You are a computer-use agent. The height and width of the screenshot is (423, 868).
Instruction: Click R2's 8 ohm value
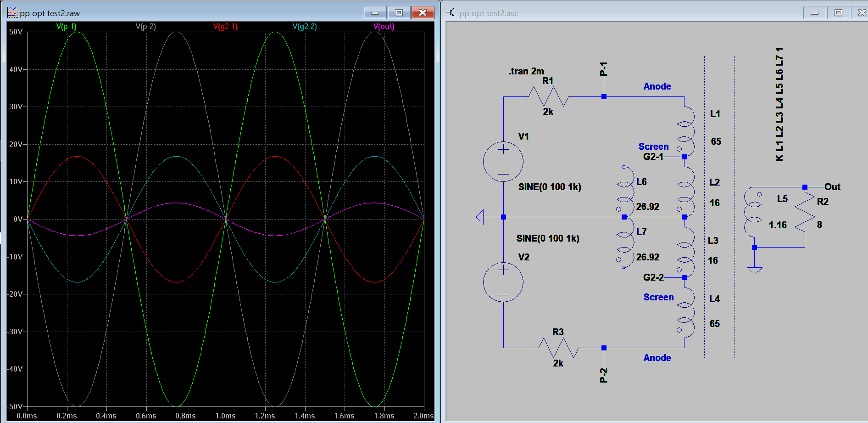pyautogui.click(x=819, y=225)
